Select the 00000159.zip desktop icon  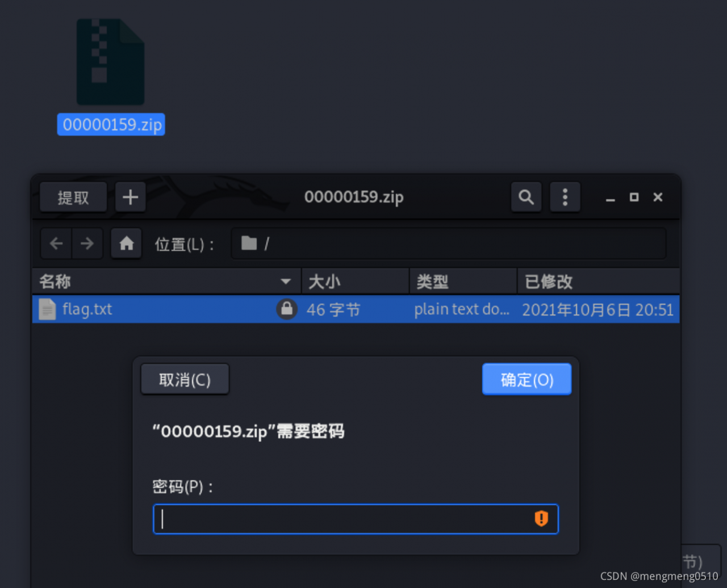pyautogui.click(x=111, y=62)
